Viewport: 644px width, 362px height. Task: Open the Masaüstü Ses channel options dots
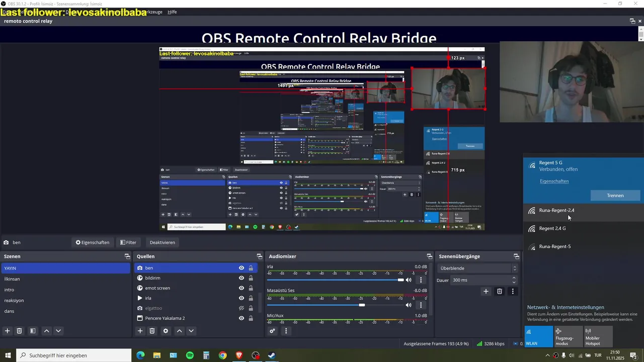point(421,305)
